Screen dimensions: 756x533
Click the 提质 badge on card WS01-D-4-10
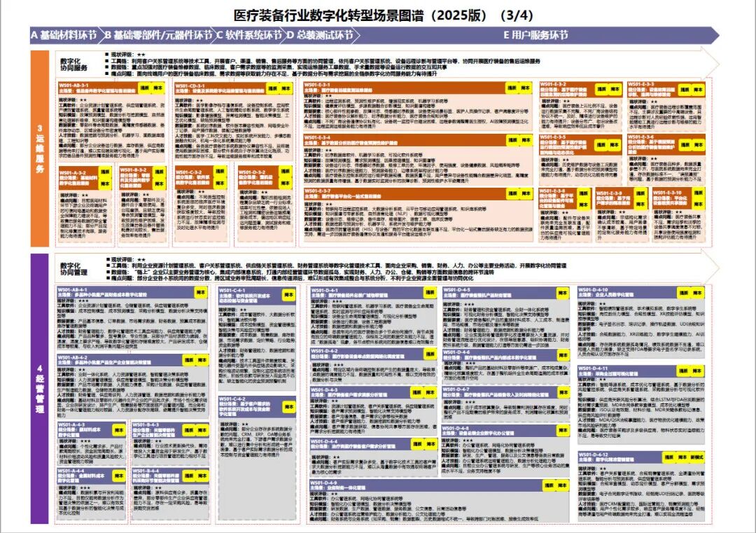click(683, 292)
